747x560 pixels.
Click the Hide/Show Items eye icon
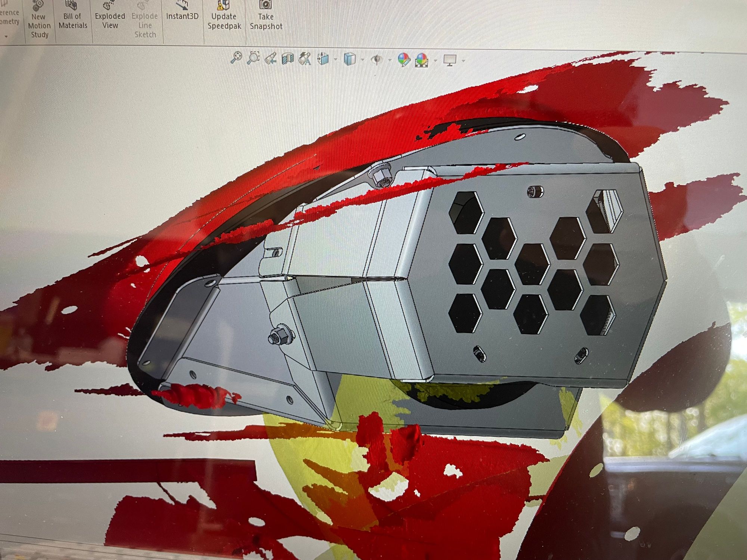coord(377,60)
